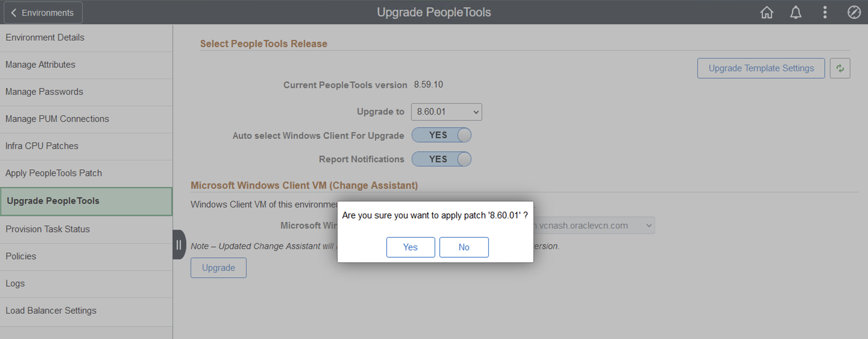The image size is (868, 339).
Task: Open the Actions three-dot menu
Action: (825, 12)
